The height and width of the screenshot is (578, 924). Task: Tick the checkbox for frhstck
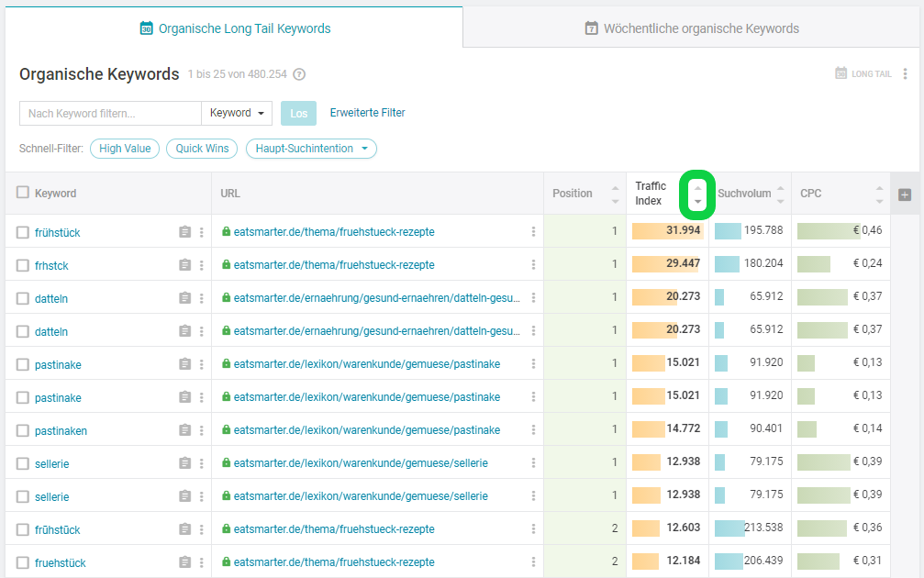[x=22, y=265]
